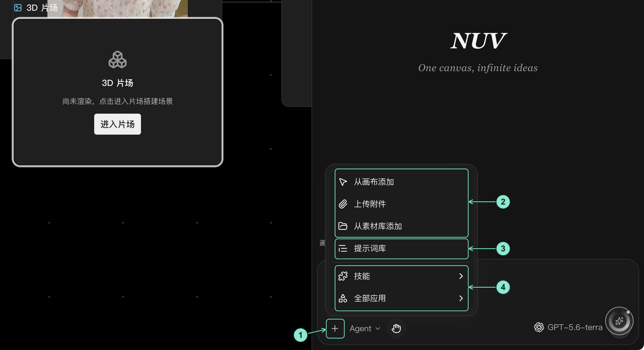Select 上传附件 menu entry
Screen dimensions: 644x350
pos(402,204)
